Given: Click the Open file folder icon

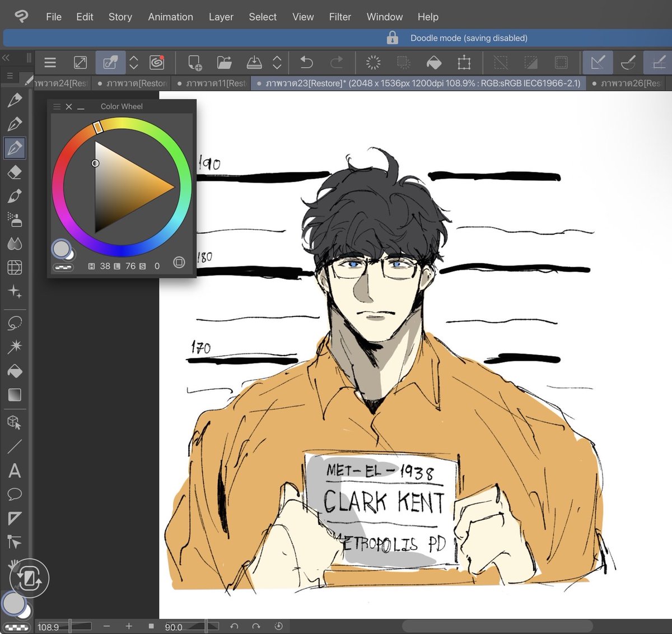Looking at the screenshot, I should tap(225, 63).
